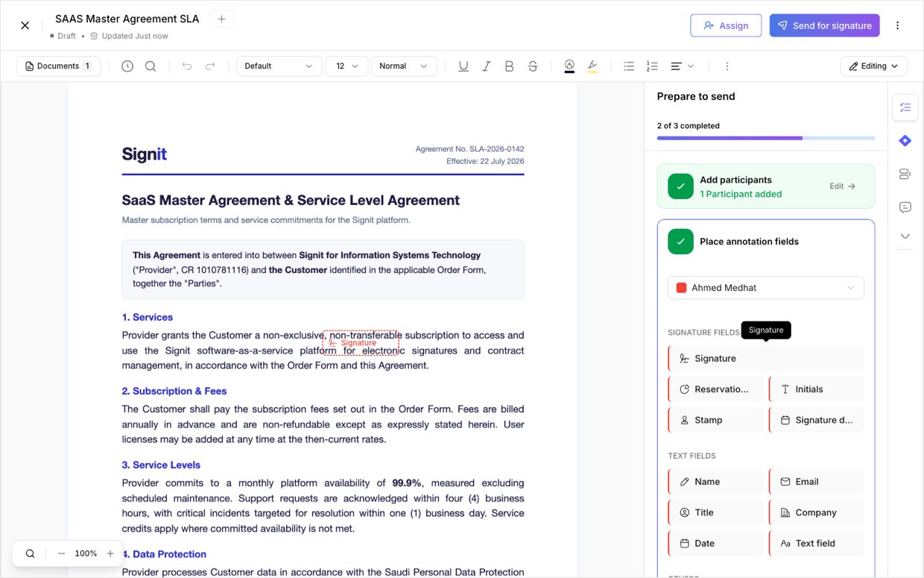The height and width of the screenshot is (578, 924).
Task: Click the Draft status label
Action: tap(66, 36)
